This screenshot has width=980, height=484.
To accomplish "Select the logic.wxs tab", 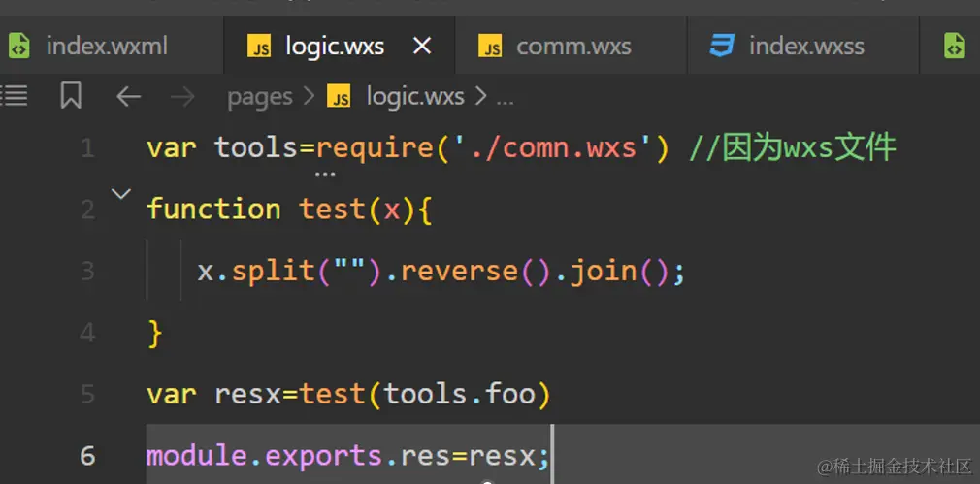I will tap(340, 46).
